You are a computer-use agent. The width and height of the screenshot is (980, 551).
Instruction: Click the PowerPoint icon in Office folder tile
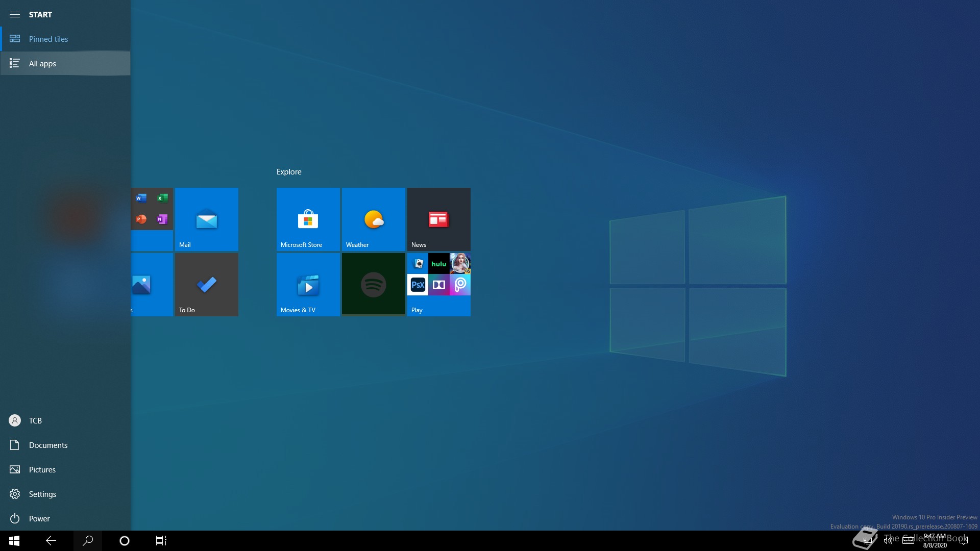141,219
